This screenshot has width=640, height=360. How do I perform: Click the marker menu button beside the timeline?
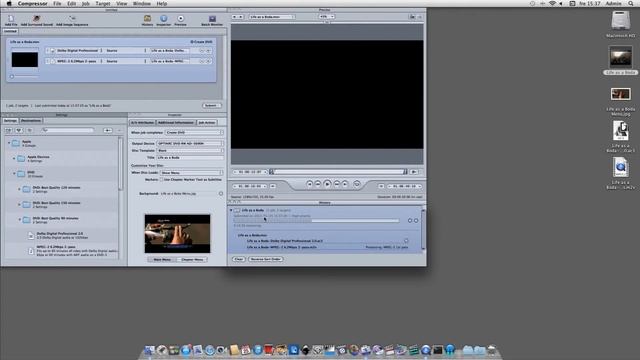(414, 172)
